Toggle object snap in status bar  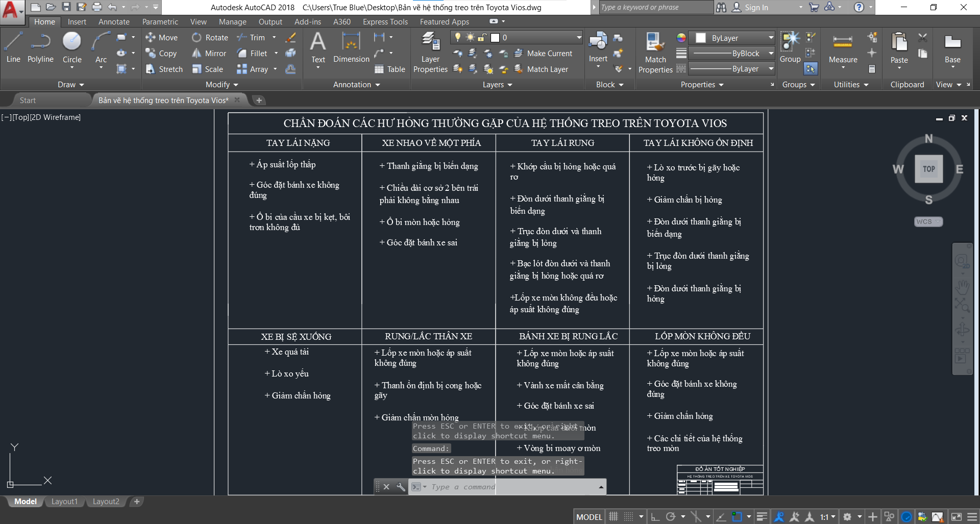737,517
